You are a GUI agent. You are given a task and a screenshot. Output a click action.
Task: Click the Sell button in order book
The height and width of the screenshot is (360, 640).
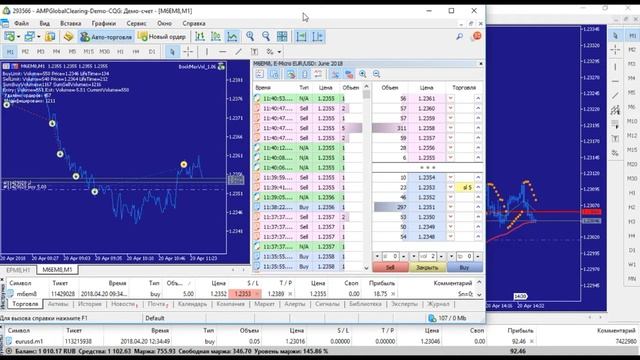(x=390, y=267)
